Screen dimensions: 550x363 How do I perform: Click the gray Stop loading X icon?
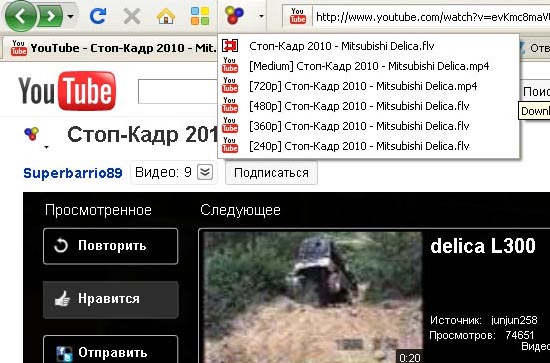(132, 16)
